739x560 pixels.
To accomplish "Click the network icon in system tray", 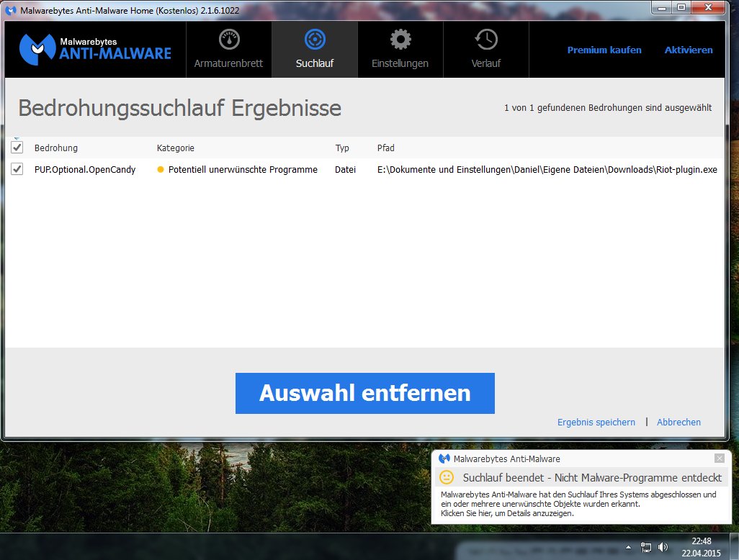I will pos(645,547).
